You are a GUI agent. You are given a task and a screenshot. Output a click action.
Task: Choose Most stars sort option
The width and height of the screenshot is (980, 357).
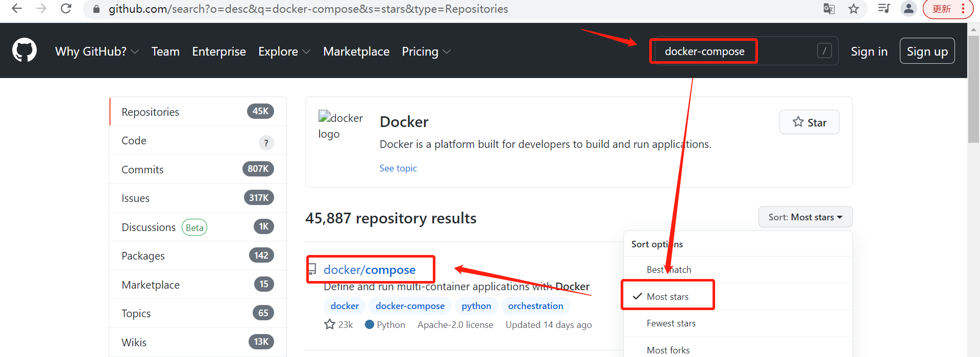click(x=738, y=297)
